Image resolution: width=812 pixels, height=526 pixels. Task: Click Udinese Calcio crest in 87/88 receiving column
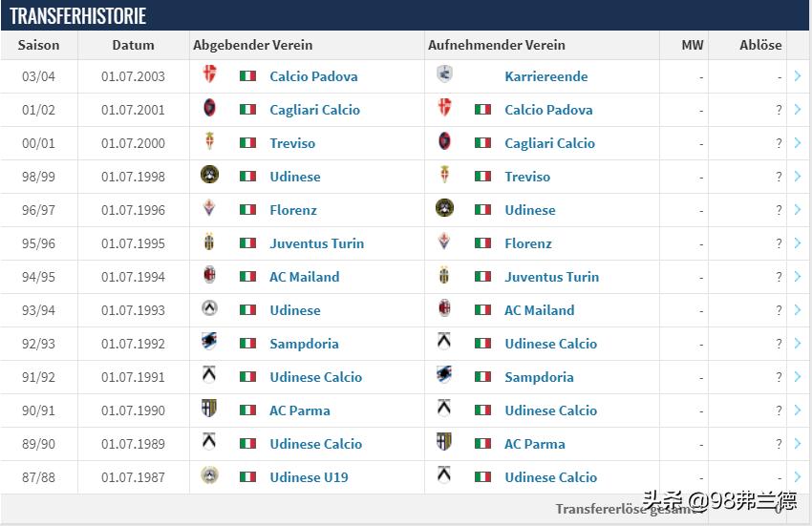tap(444, 476)
